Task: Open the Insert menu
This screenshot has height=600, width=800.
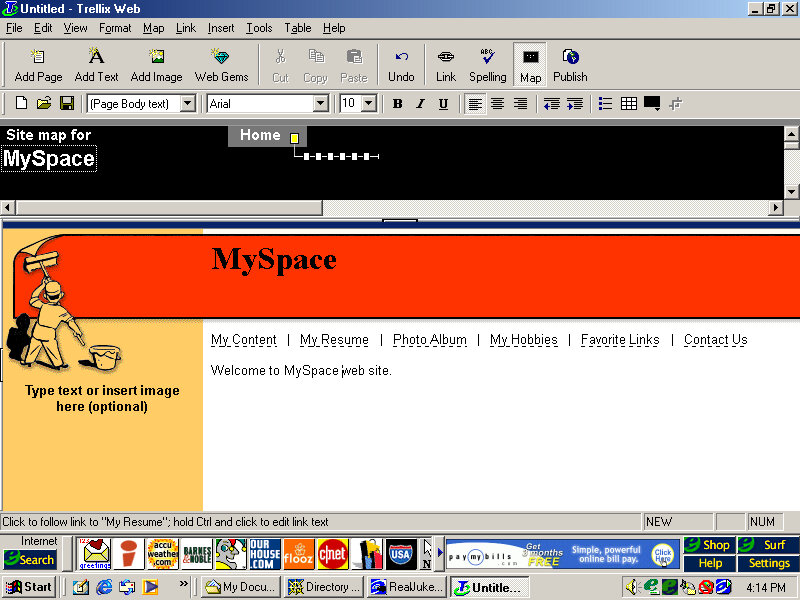Action: click(x=221, y=28)
